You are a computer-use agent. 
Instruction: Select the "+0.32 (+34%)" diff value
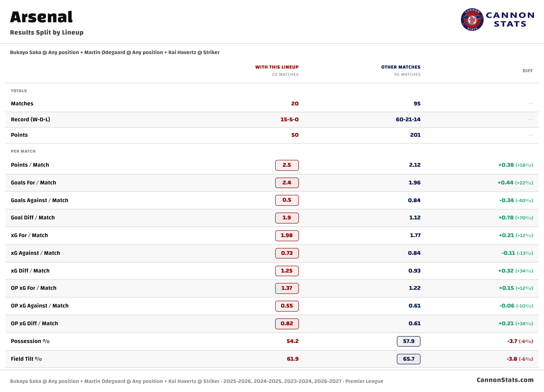(x=516, y=271)
